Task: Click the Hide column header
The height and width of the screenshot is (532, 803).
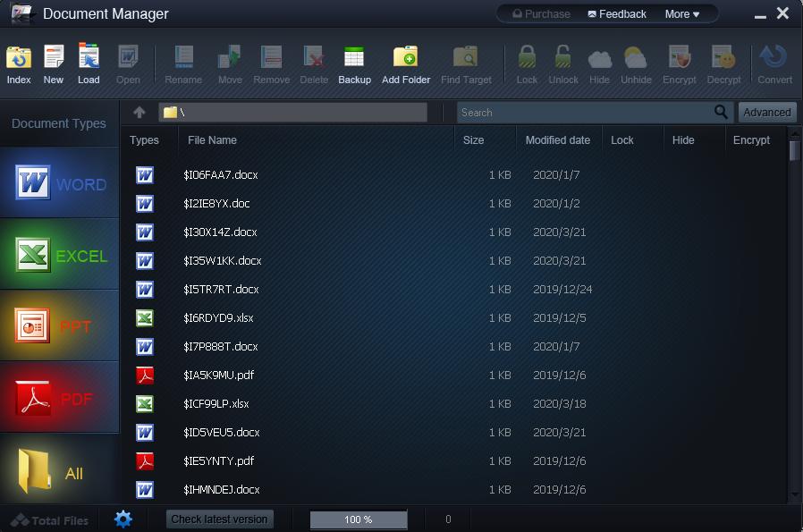Action: pos(682,140)
